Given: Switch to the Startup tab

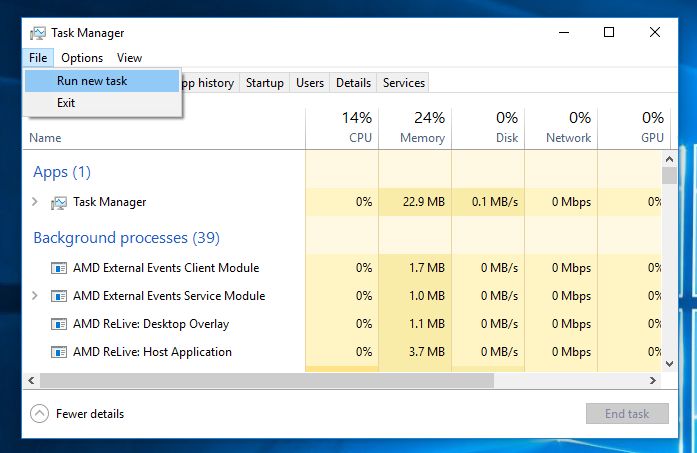Looking at the screenshot, I should click(x=264, y=83).
